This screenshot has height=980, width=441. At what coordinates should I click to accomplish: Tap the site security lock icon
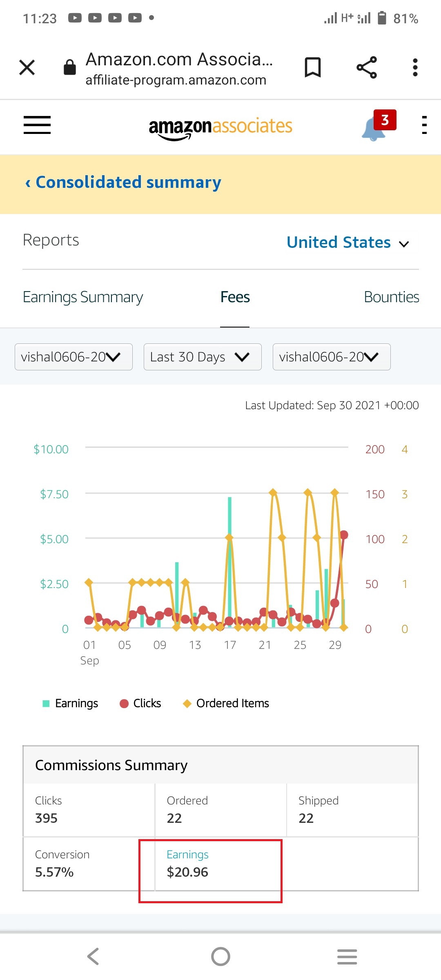tap(70, 67)
